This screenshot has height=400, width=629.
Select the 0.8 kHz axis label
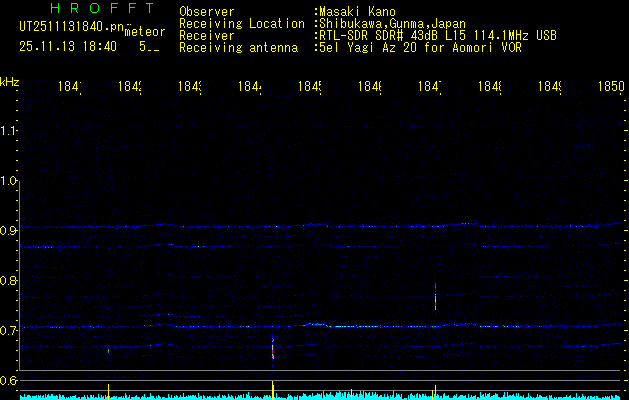coord(10,281)
